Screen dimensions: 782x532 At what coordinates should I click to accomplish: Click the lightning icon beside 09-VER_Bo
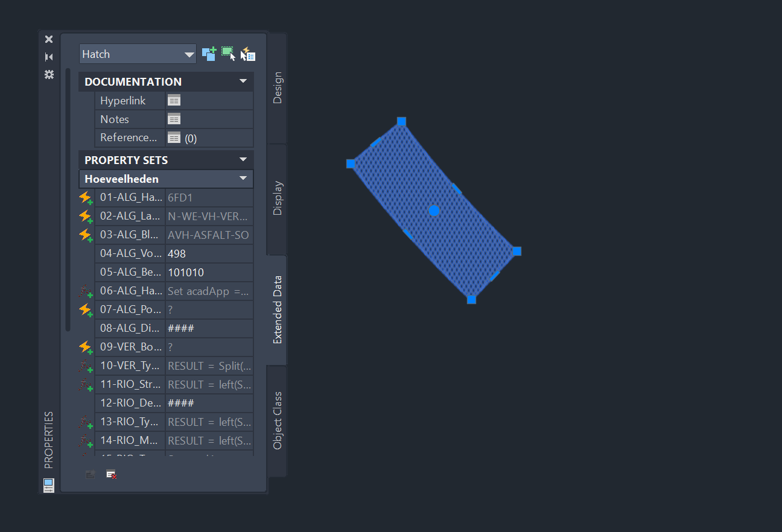(86, 347)
